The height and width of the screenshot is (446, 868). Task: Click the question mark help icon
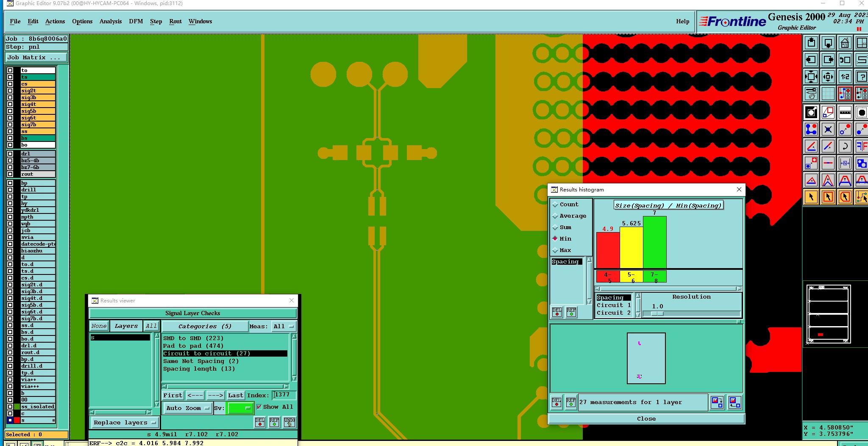click(x=862, y=77)
